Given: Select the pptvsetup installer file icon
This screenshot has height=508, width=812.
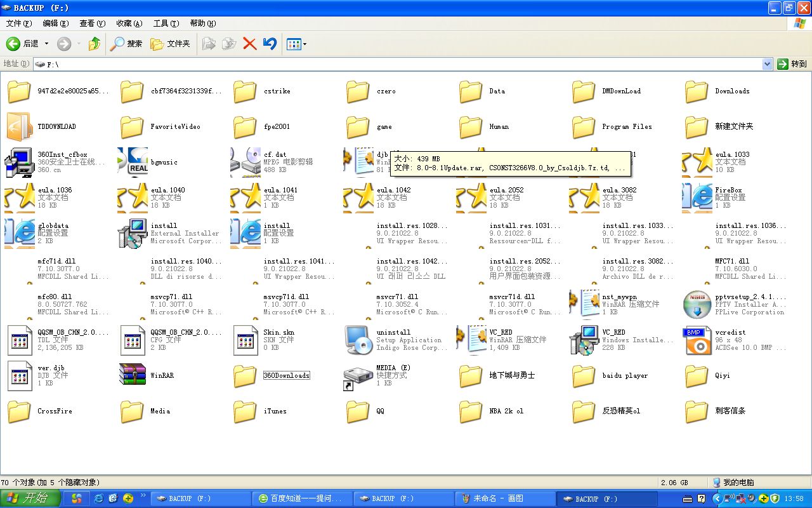Looking at the screenshot, I should point(697,304).
